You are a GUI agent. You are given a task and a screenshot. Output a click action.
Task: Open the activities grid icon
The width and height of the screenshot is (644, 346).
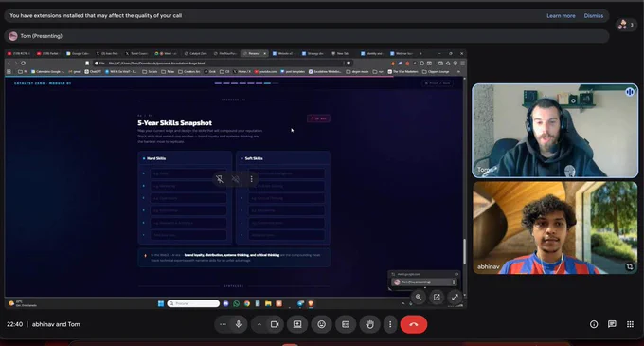pyautogui.click(x=630, y=324)
